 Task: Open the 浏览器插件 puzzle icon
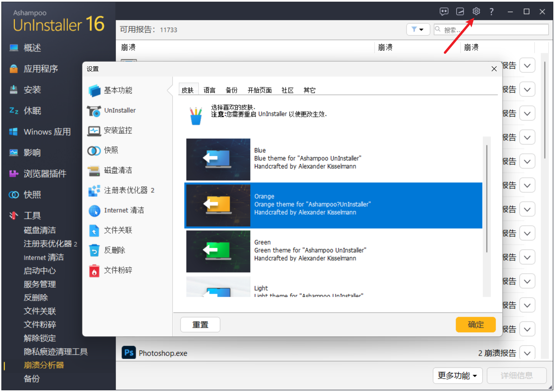pos(14,174)
